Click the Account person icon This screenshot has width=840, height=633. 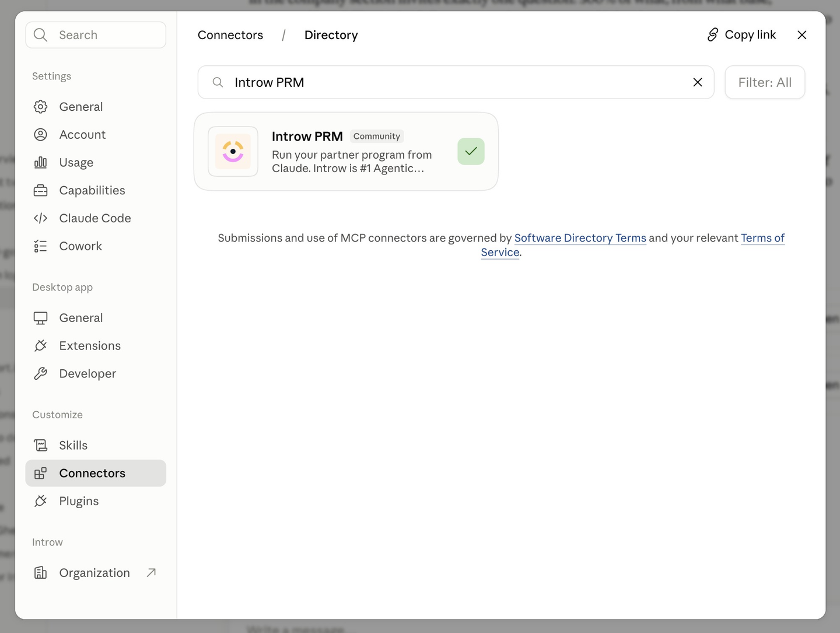[x=40, y=135]
